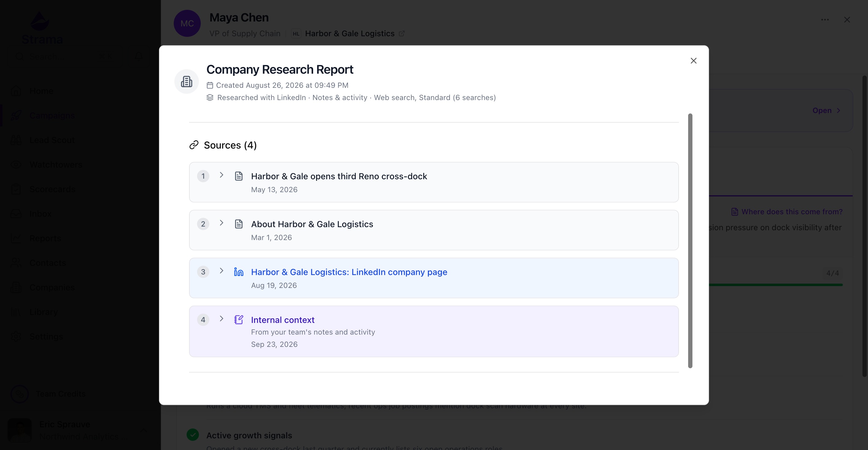Click document icon for Reno cross-dock source

point(238,176)
